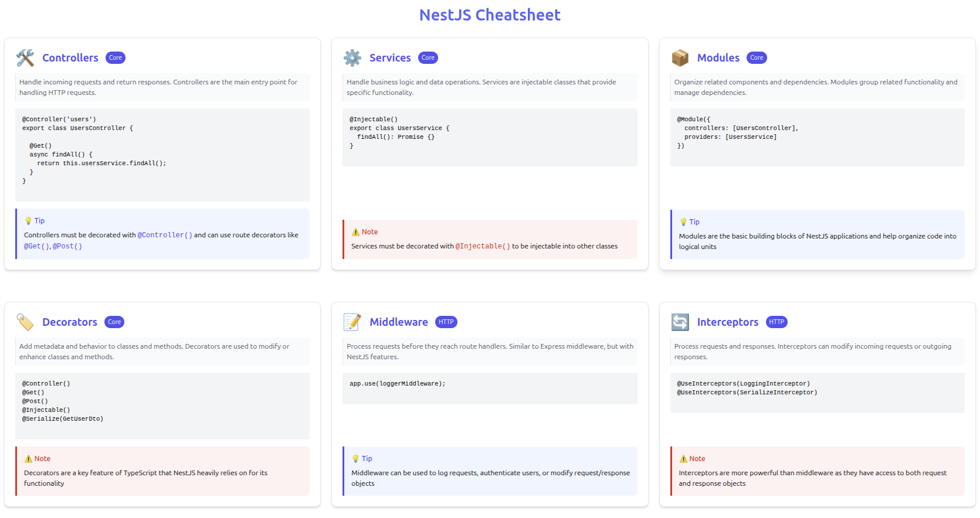Click the lightbulb icon in Controllers tip
This screenshot has height=518, width=980.
pyautogui.click(x=28, y=221)
